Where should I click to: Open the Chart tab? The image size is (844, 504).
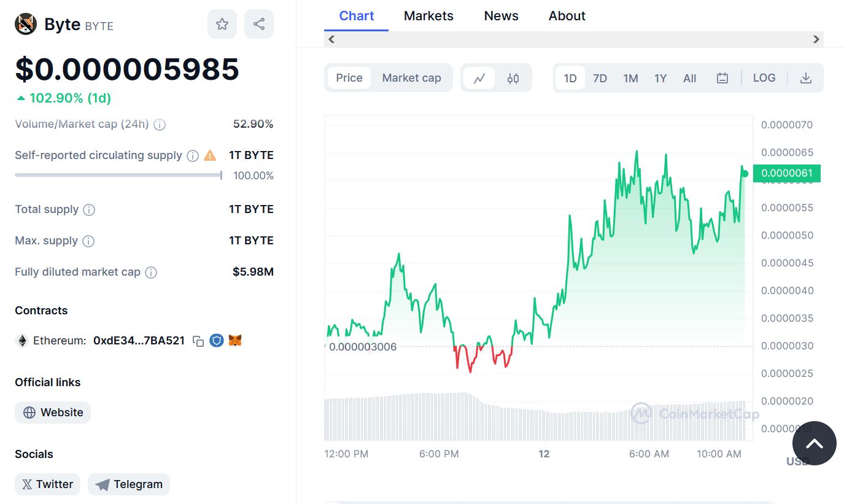(357, 16)
